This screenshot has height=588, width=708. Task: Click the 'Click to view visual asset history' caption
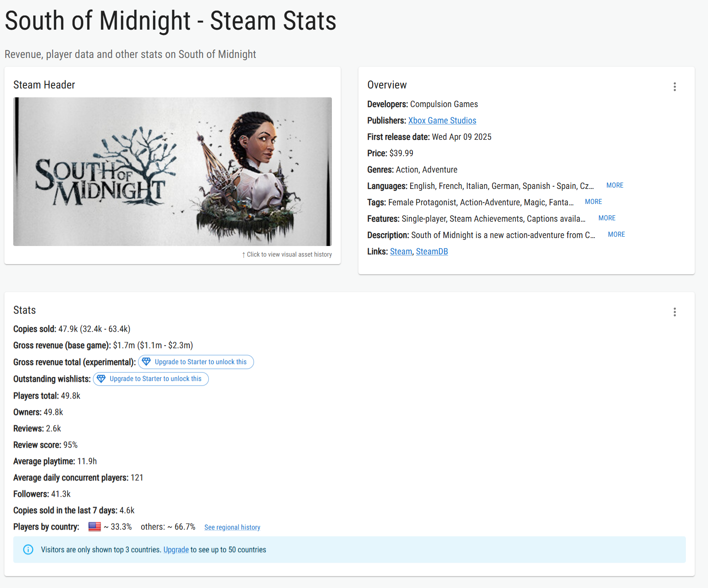point(287,254)
